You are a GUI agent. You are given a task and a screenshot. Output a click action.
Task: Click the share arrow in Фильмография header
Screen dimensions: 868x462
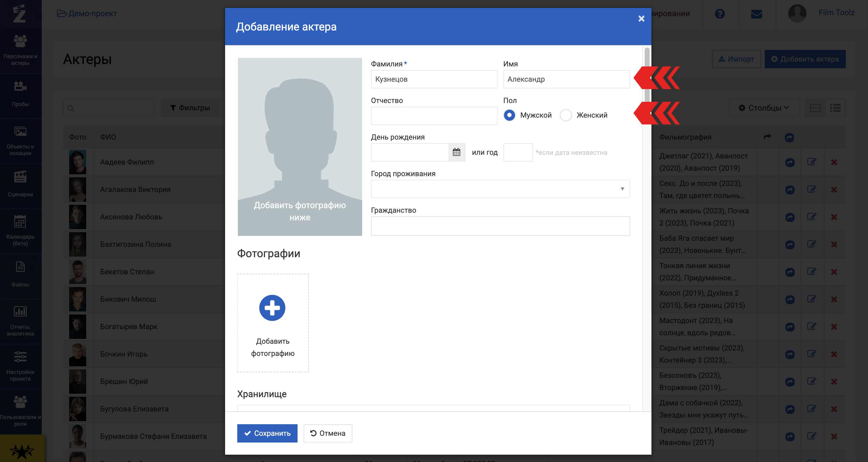[767, 137]
